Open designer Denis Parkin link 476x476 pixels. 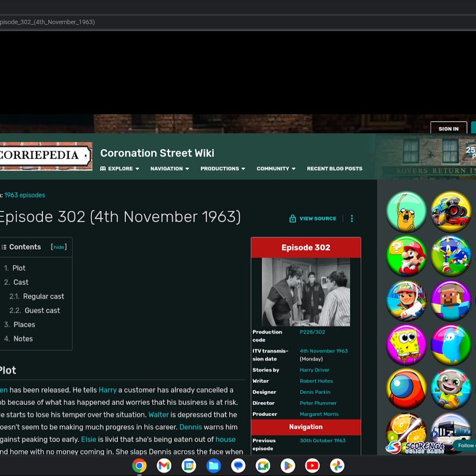tap(315, 392)
